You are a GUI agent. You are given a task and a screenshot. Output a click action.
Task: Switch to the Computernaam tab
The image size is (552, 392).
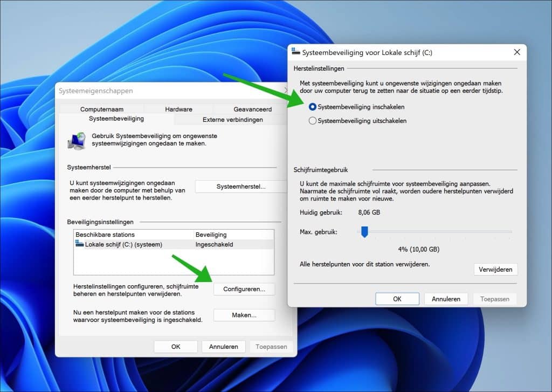(102, 109)
